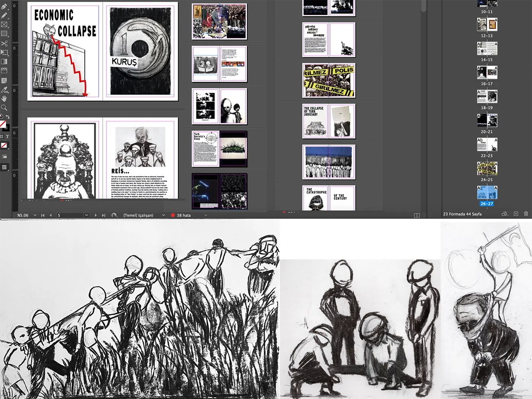Click The Collapse of Turk Judiciary spread

pos(329,121)
